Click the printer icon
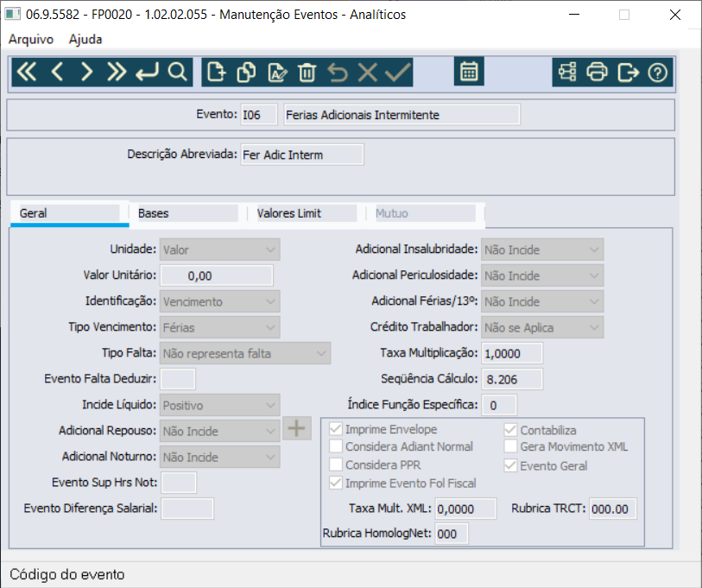This screenshot has height=588, width=702. (x=597, y=73)
